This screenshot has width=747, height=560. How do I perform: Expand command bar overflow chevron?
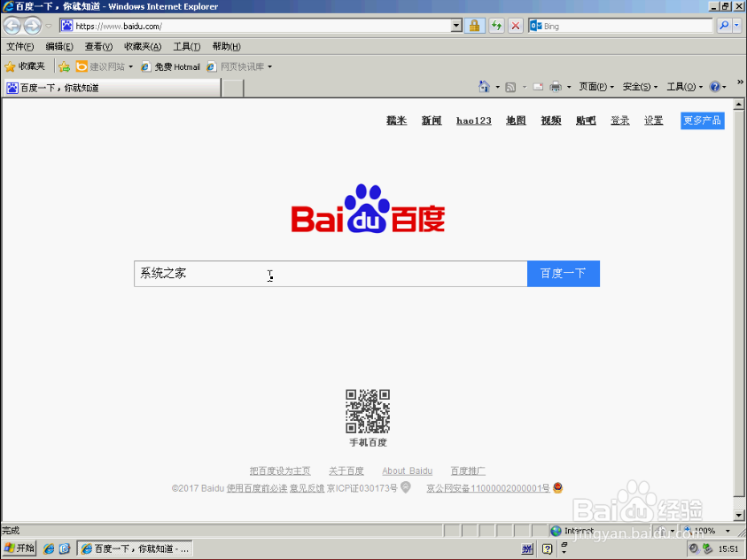coord(740,82)
